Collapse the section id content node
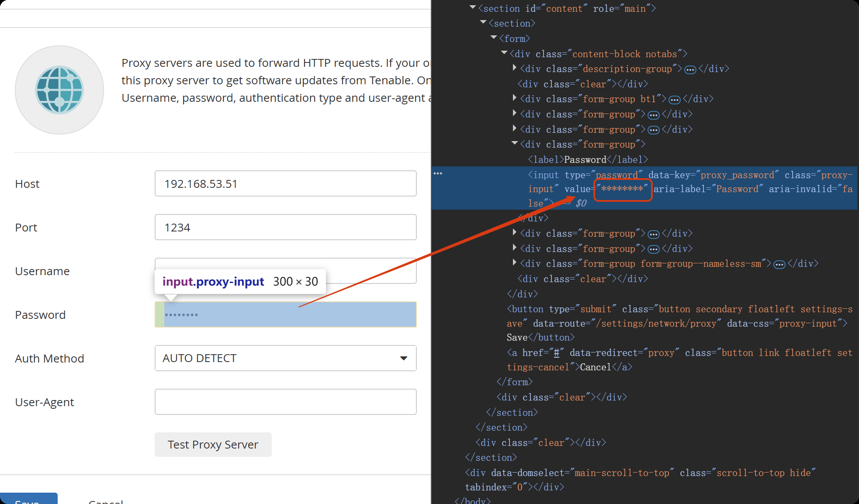The height and width of the screenshot is (504, 859). pos(473,8)
